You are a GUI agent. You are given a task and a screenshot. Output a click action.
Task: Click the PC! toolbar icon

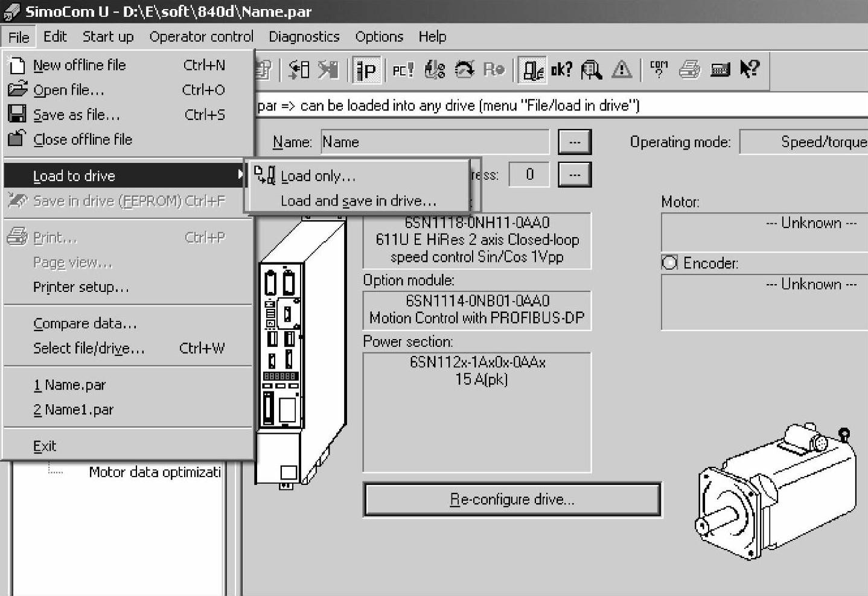(403, 70)
